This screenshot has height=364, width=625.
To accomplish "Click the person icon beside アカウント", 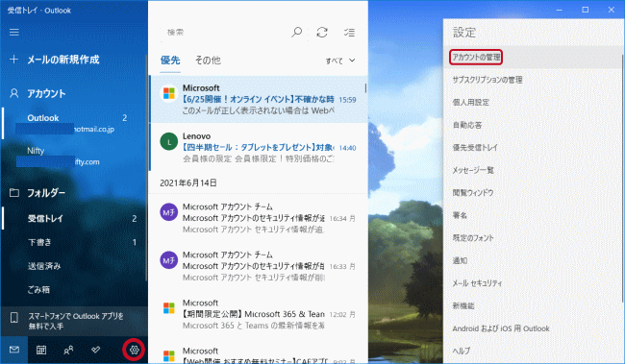I will click(14, 93).
